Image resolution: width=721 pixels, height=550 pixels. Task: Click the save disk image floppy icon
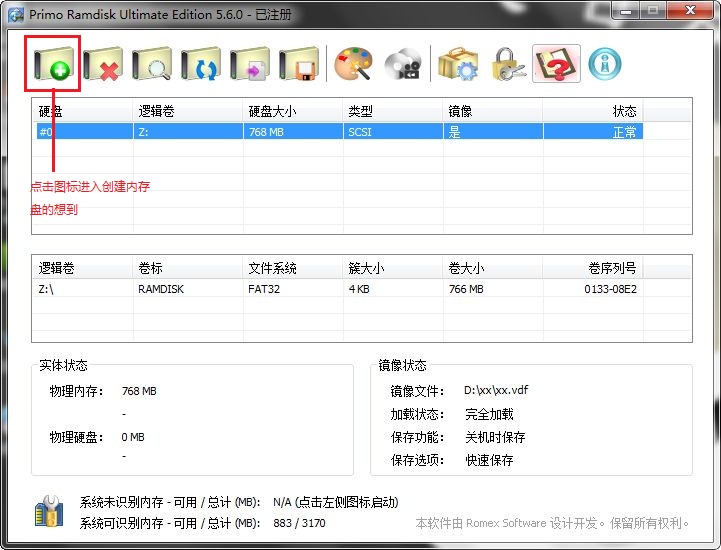point(299,63)
